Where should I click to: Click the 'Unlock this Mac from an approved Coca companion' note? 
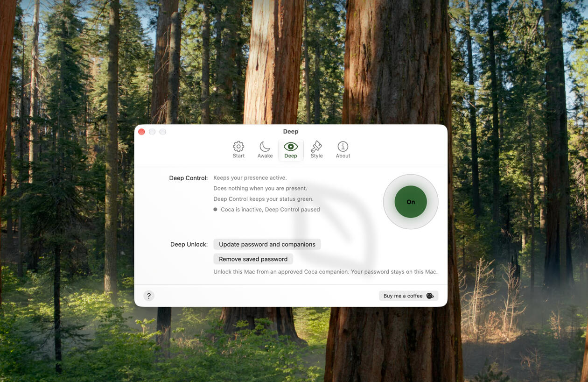(x=326, y=272)
